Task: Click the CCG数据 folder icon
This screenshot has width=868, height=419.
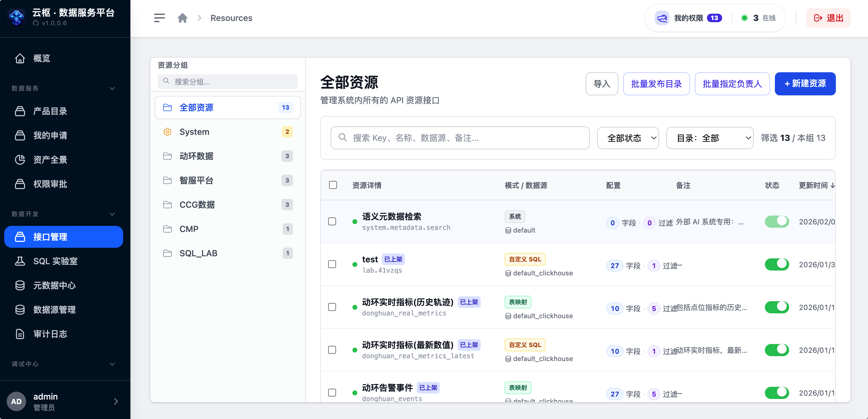Action: pyautogui.click(x=167, y=205)
